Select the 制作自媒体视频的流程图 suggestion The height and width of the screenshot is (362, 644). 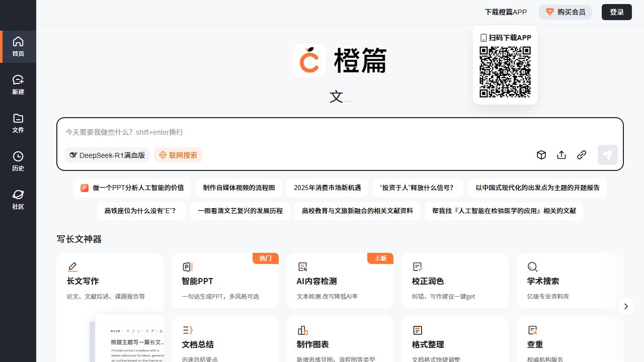(239, 188)
